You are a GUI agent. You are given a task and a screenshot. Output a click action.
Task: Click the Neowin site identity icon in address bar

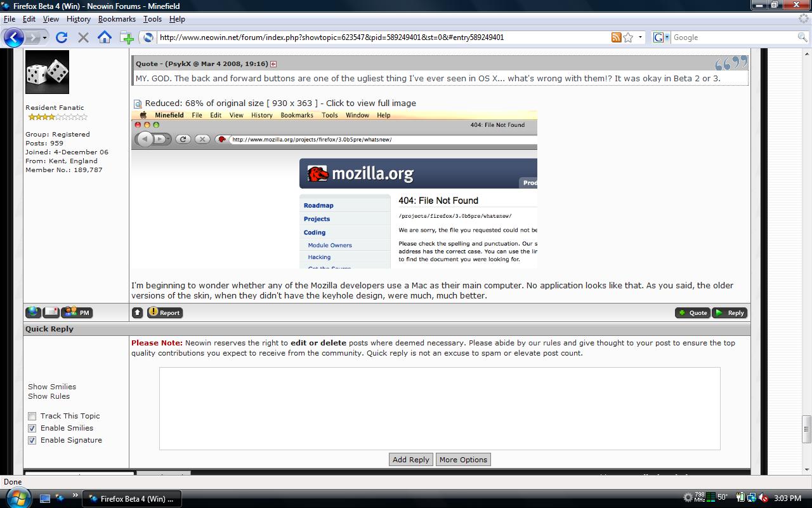[x=148, y=37]
